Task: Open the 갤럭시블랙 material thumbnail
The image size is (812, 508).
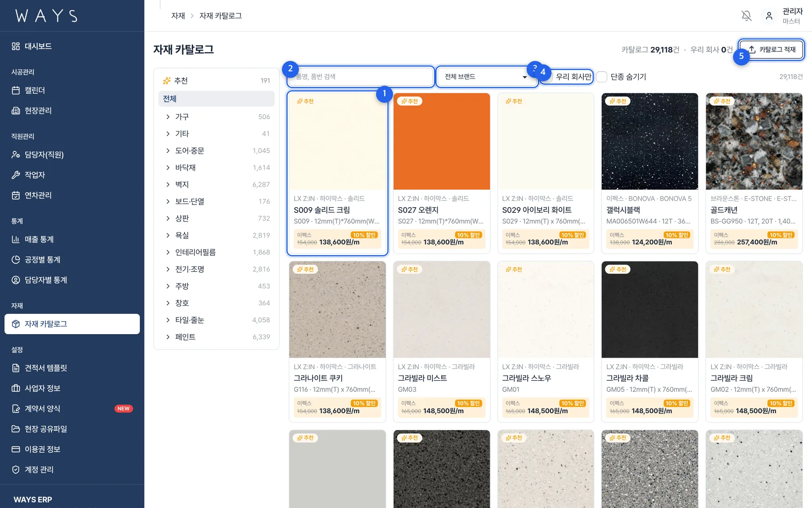Action: [650, 141]
